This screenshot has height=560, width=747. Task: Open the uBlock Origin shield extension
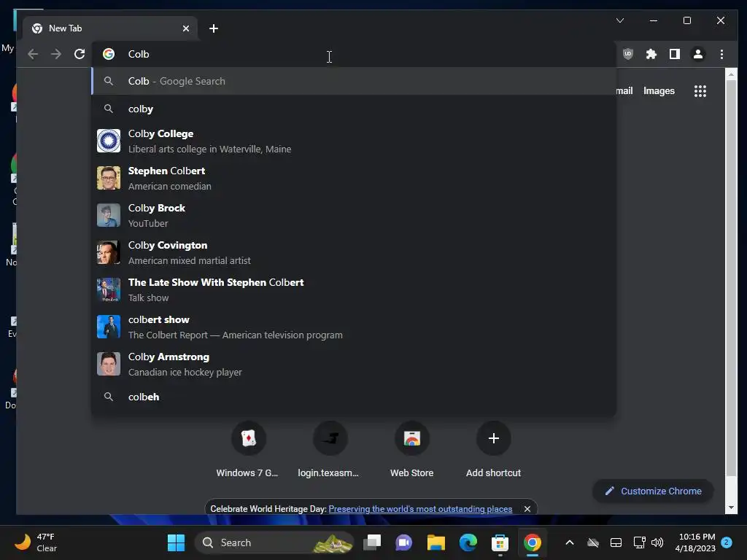coord(628,54)
